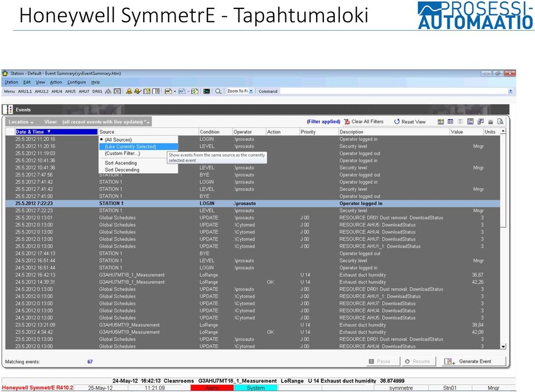Click the yellow note page icon in toolbar
Image resolution: width=535 pixels, height=392 pixels.
coord(147,91)
